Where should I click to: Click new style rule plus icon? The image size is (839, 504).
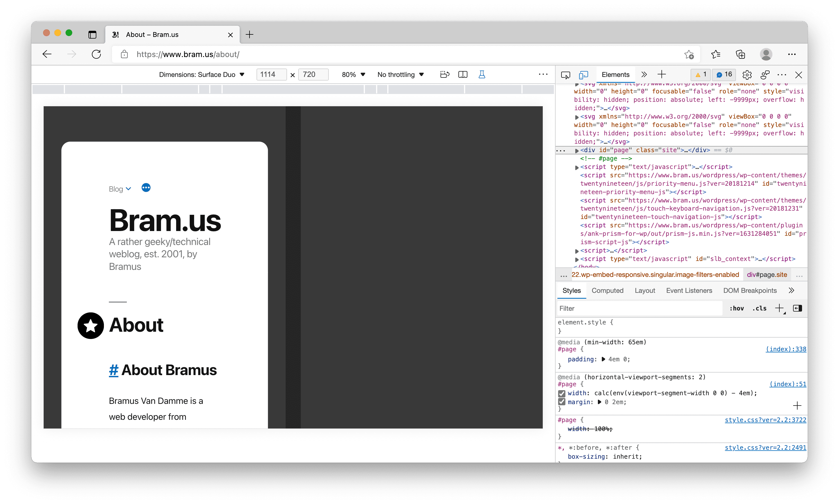tap(779, 308)
